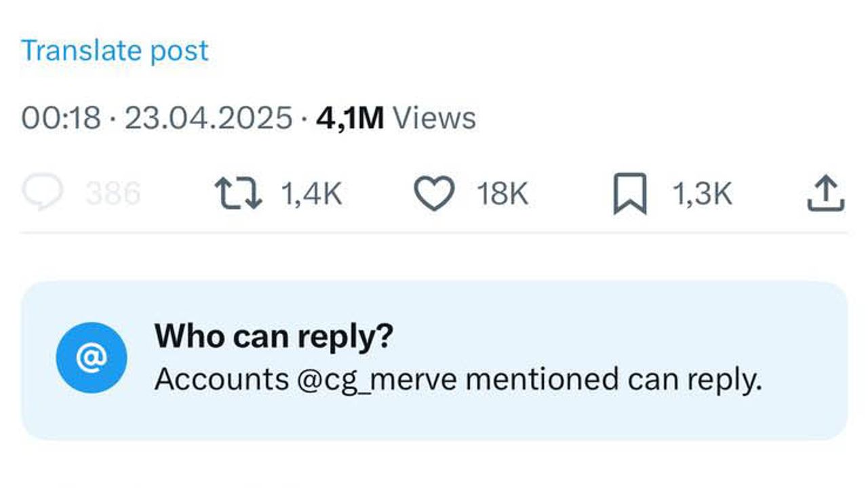This screenshot has height=488, width=868.
Task: Click the 18K likes count
Action: pos(502,195)
